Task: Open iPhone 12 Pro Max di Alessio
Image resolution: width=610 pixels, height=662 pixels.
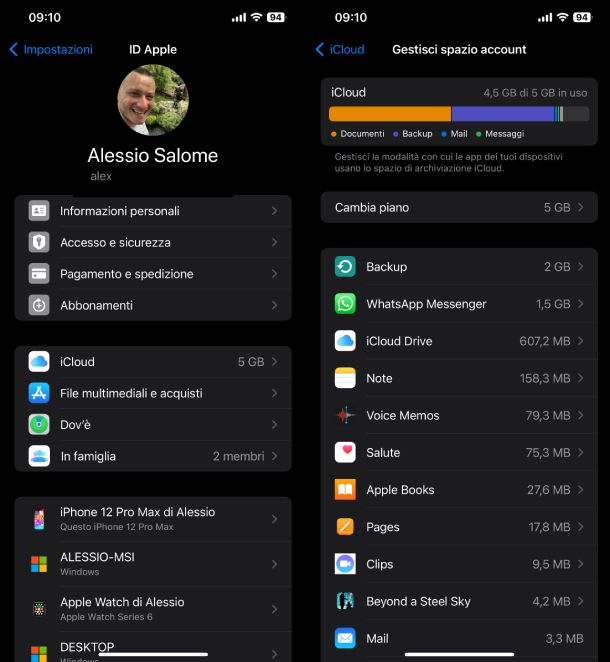Action: tap(153, 519)
